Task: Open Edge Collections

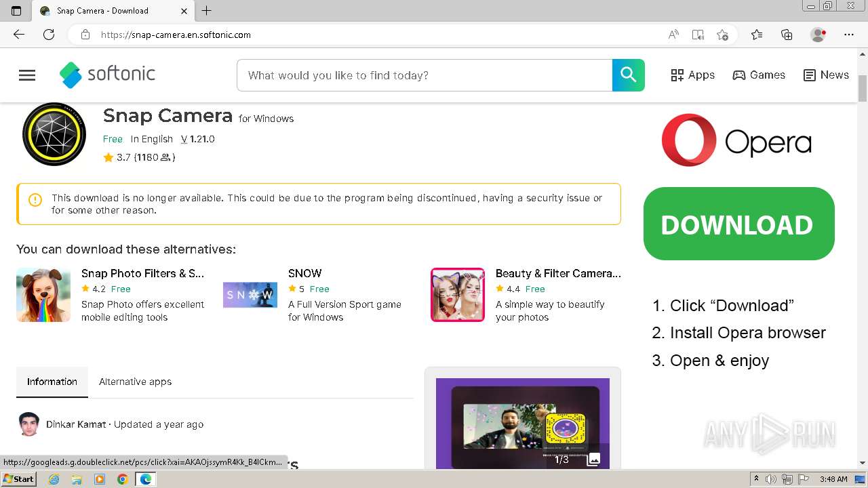Action: [x=787, y=35]
